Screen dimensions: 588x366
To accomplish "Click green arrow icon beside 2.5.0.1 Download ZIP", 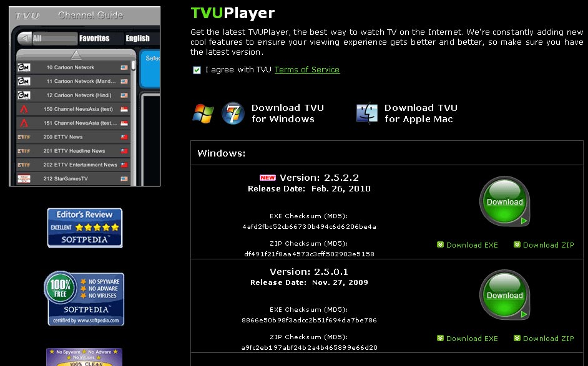I will tap(517, 339).
